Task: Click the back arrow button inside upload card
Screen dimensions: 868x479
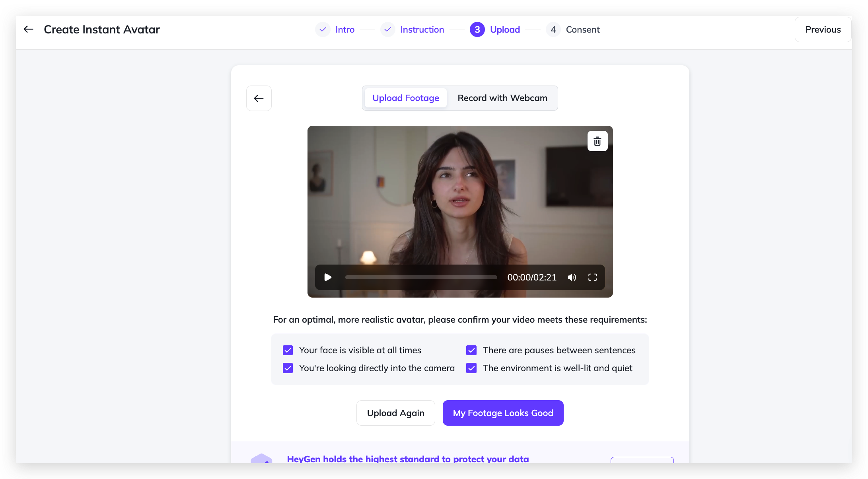Action: [x=259, y=98]
